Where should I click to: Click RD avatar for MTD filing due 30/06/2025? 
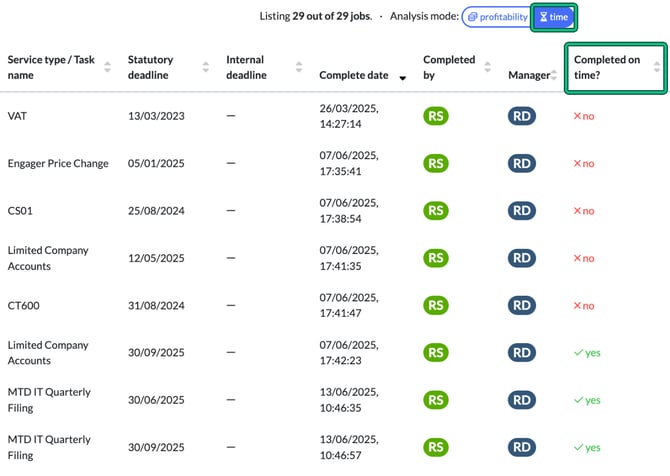pos(522,400)
